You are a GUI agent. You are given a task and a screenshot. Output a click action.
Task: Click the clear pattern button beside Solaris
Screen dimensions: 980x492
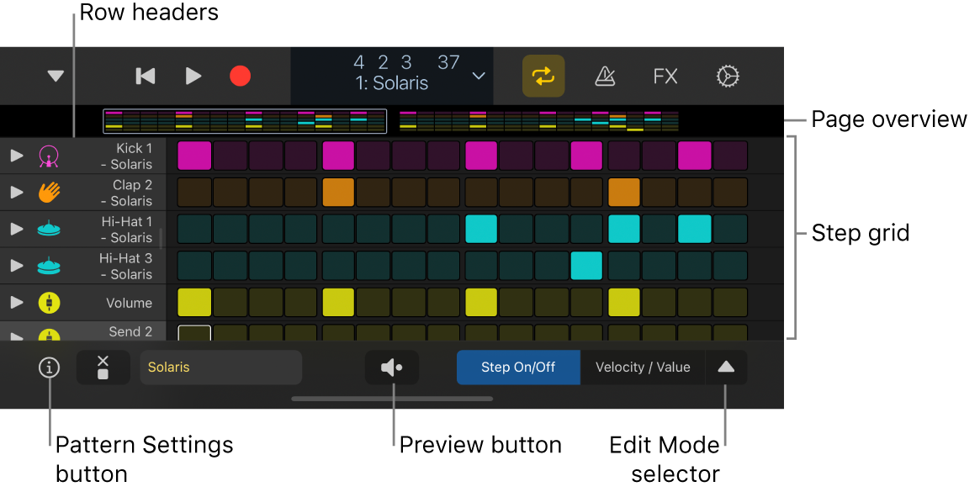[x=103, y=368]
